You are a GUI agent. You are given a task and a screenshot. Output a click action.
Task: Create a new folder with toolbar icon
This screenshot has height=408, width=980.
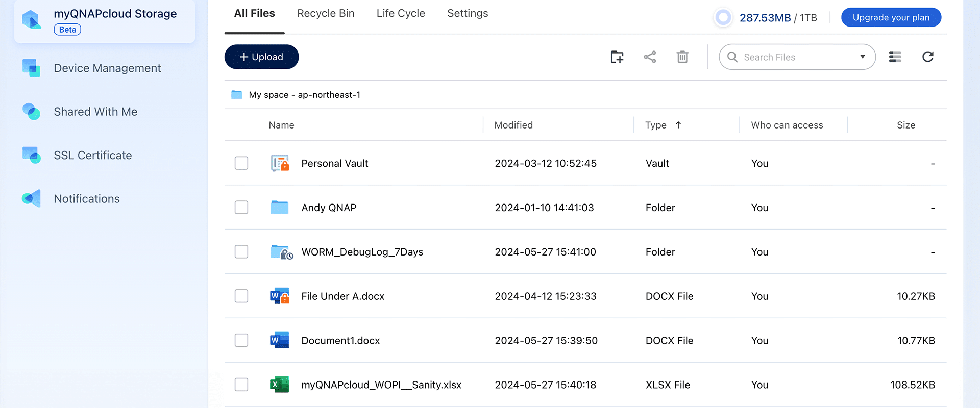(617, 57)
